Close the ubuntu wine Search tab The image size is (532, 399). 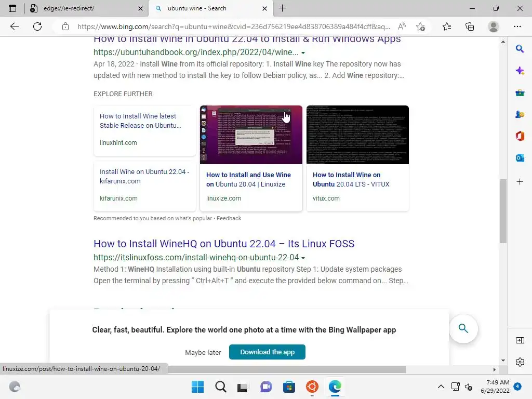coord(264,8)
